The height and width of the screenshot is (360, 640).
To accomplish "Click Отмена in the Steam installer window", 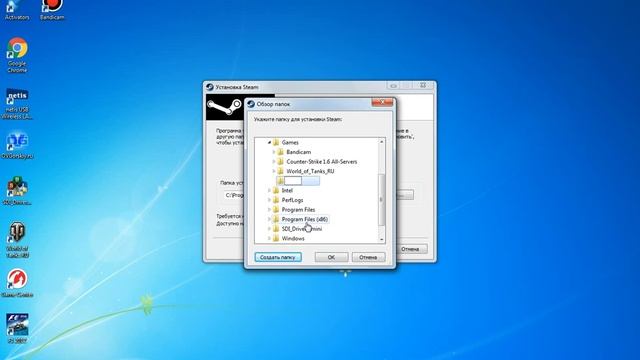I will (x=410, y=249).
